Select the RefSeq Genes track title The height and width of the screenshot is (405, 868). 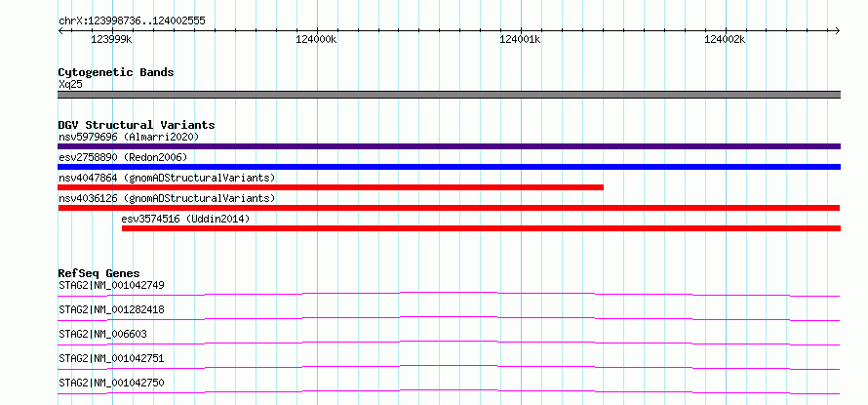99,273
